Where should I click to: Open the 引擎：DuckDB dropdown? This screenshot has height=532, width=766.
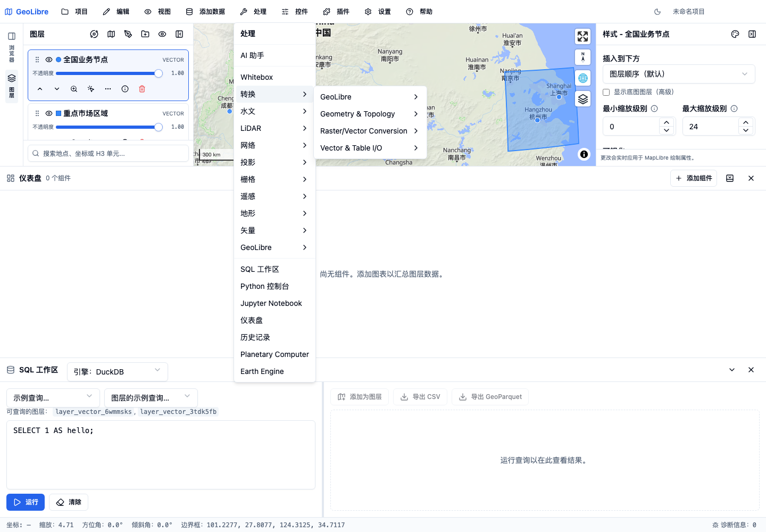(x=118, y=372)
